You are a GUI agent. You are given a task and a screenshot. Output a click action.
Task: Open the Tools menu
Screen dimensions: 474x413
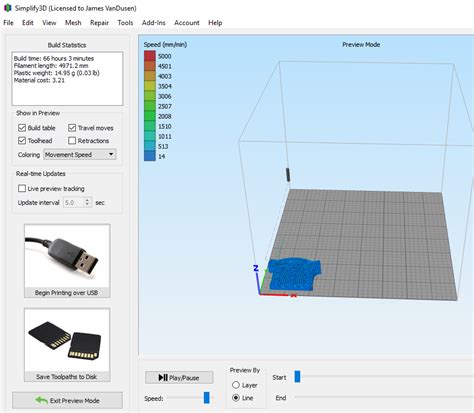coord(125,23)
